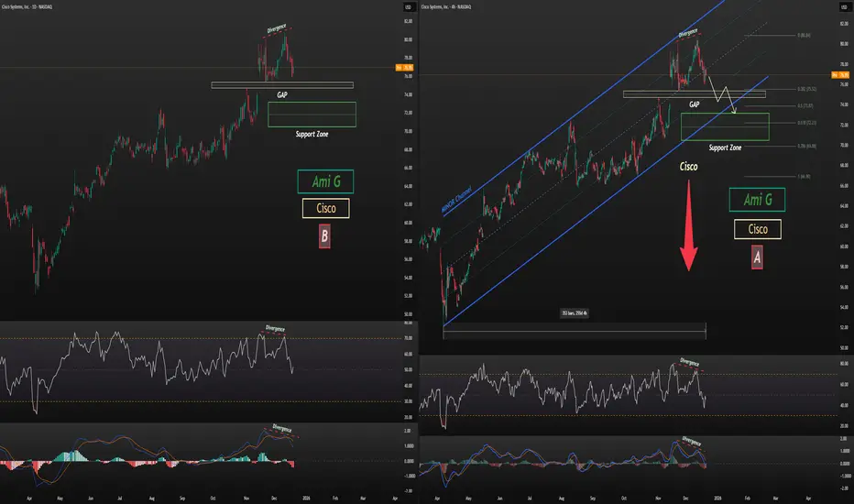
Task: Click the green 'Ami G' box on left chart
Action: (324, 181)
